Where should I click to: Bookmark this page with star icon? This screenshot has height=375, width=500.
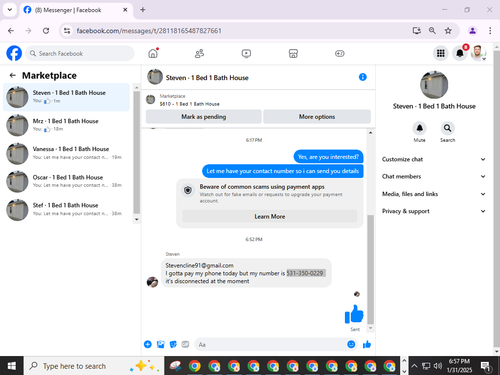tap(448, 31)
